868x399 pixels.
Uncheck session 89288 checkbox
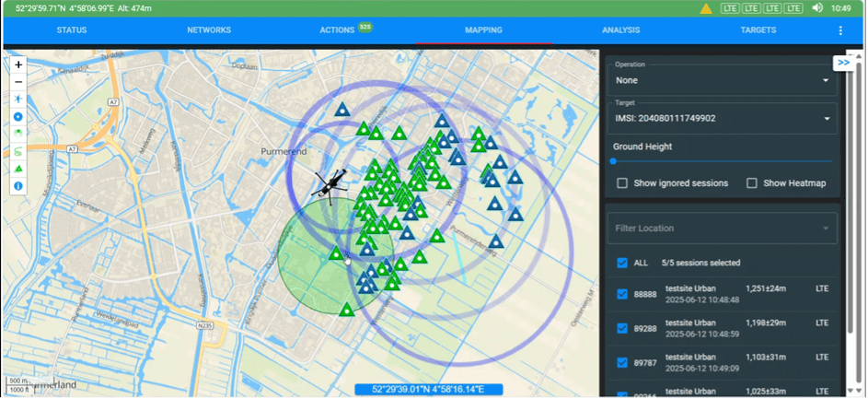point(622,328)
